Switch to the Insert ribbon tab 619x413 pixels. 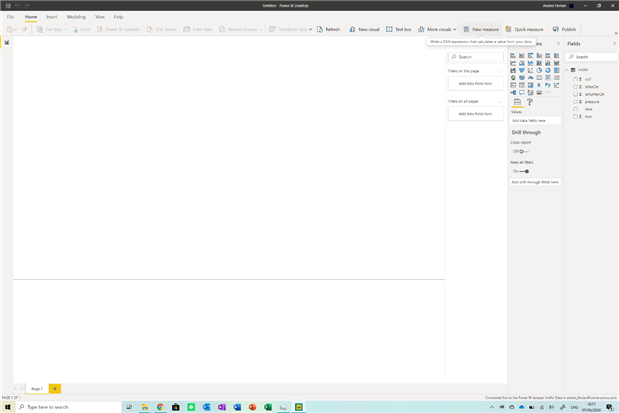coord(52,17)
